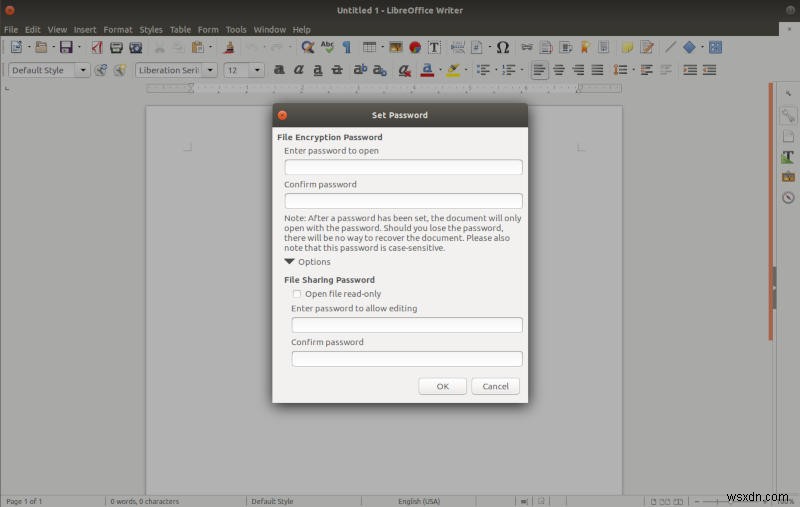Open font name dropdown
The width and height of the screenshot is (800, 507).
(210, 70)
